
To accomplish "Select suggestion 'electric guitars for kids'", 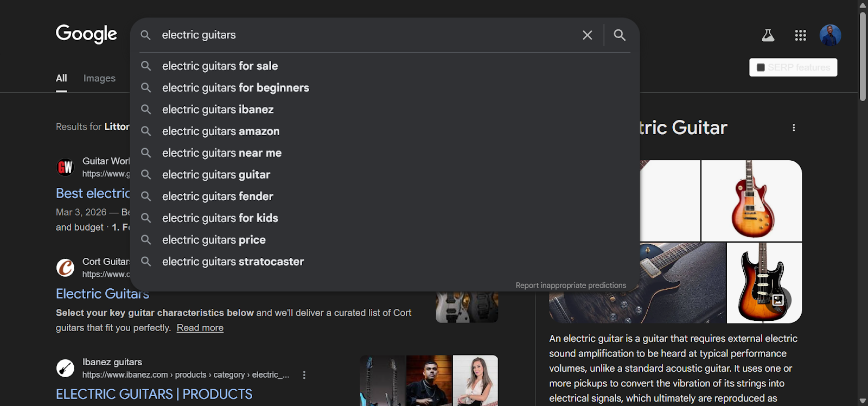I will point(385,218).
